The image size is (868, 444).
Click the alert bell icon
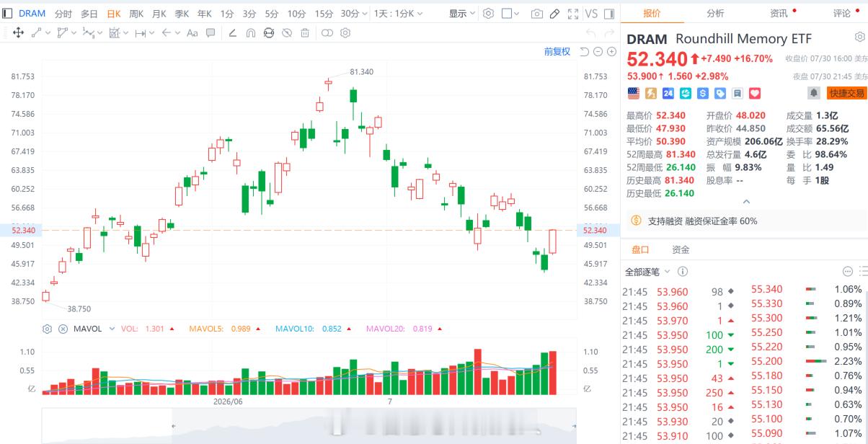coord(814,93)
